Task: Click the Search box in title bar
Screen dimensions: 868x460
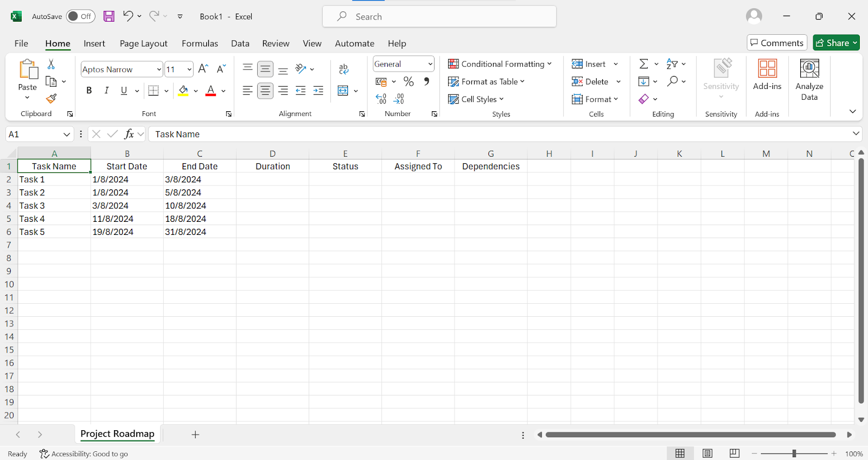Action: coord(439,16)
